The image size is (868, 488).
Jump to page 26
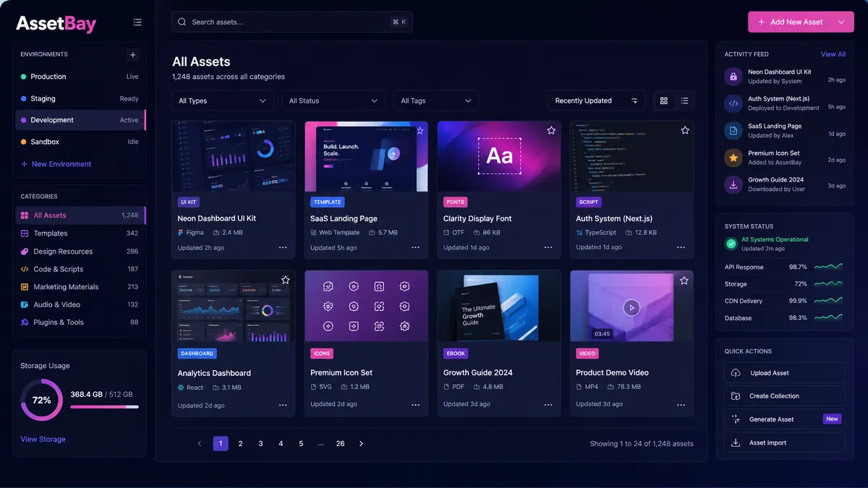[x=340, y=443]
